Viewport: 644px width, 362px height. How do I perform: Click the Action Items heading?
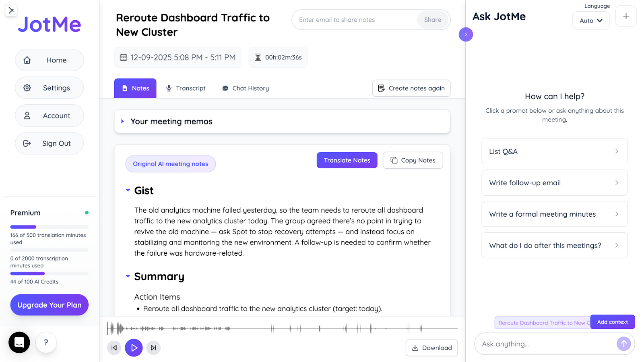click(x=157, y=297)
